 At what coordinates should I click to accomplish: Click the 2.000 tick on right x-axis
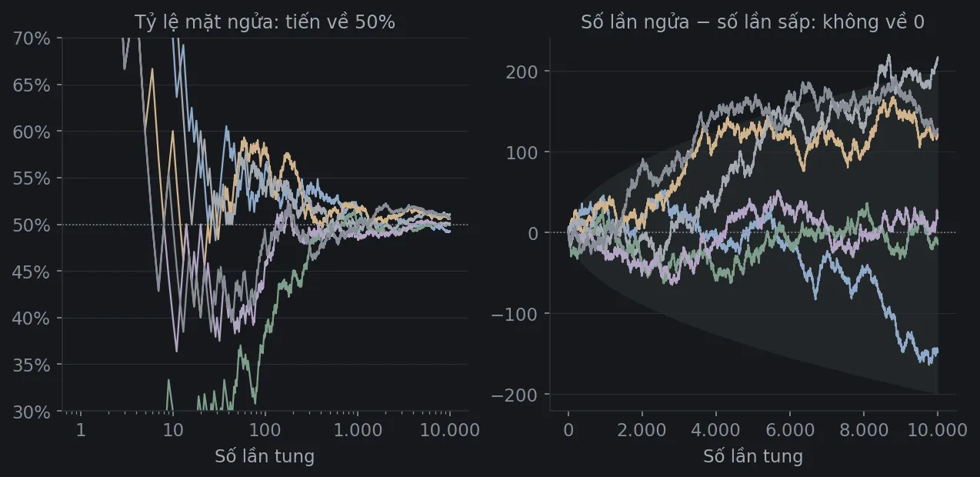[642, 430]
